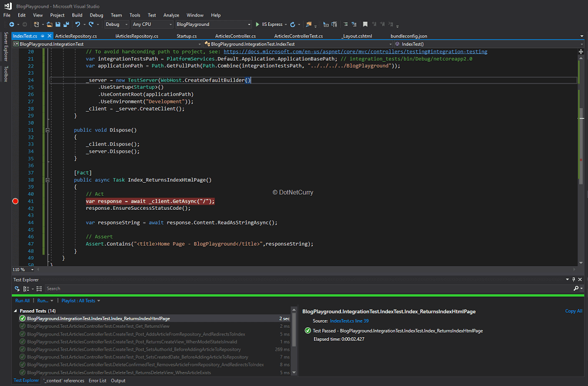Open the BlogPlayground.IntegrationTest project navigation dropdown
This screenshot has width=588, height=386.
click(x=107, y=44)
